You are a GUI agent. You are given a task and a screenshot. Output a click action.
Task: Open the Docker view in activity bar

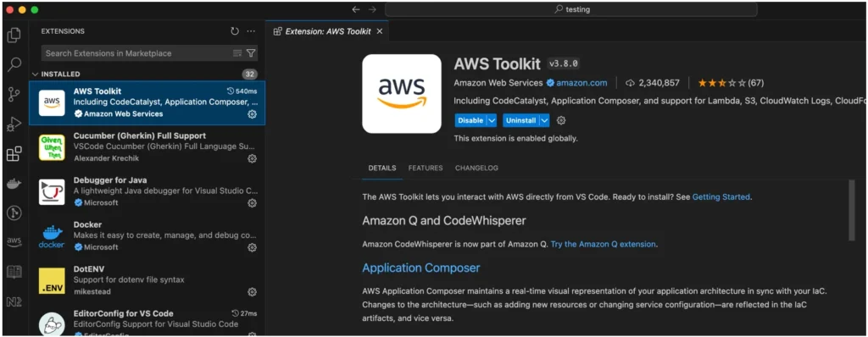(x=14, y=184)
